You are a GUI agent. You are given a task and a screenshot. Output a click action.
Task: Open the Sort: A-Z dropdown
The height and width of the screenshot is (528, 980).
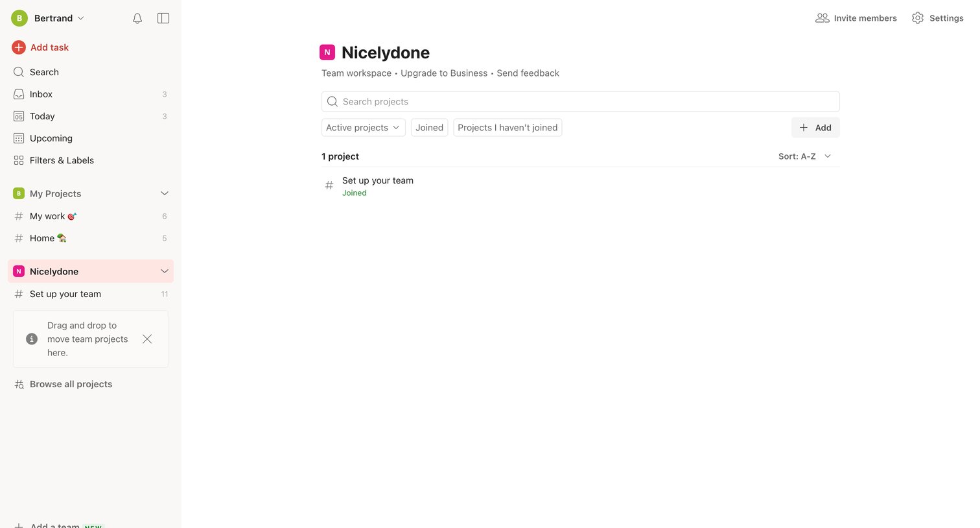click(x=805, y=156)
